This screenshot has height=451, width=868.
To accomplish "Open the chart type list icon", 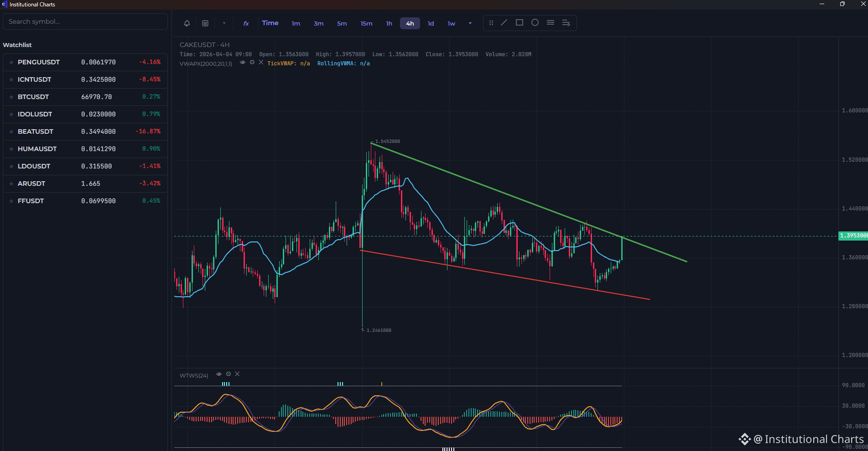I will point(205,23).
